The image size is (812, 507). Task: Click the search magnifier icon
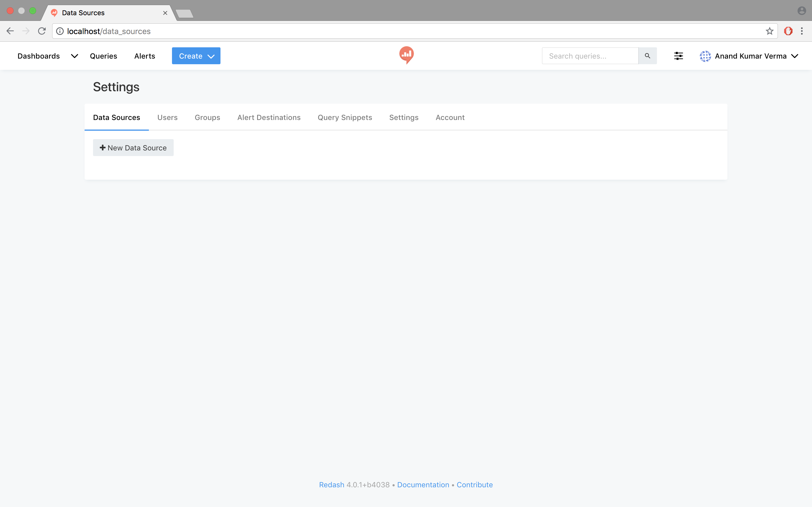(647, 56)
